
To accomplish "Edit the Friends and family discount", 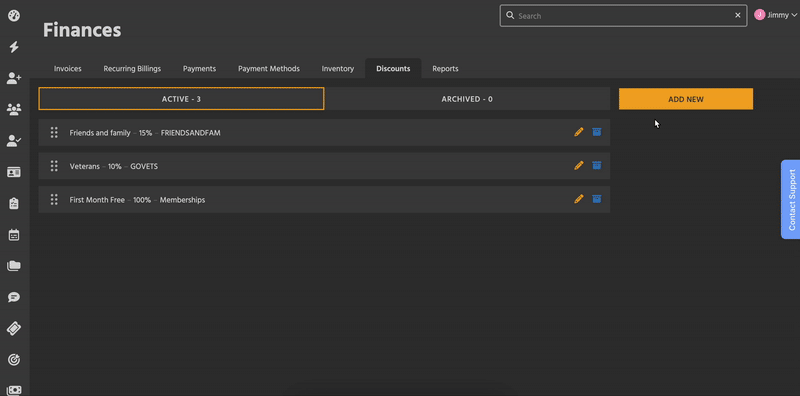I will pyautogui.click(x=579, y=132).
